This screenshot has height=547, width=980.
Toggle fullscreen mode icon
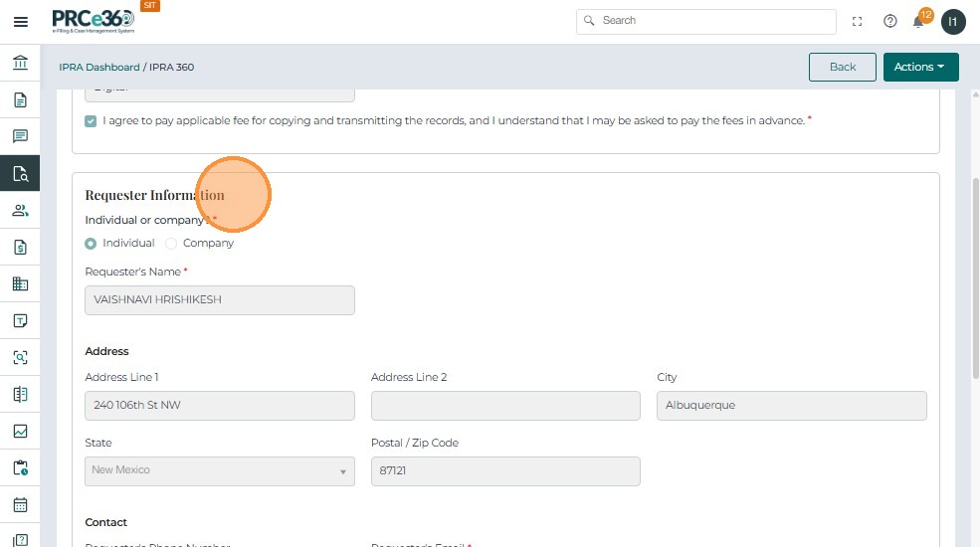click(x=858, y=21)
